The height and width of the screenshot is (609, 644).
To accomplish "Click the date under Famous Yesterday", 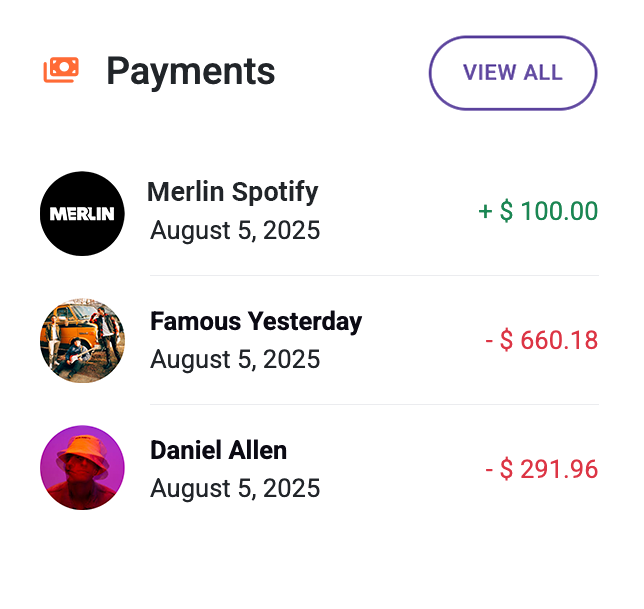I will [235, 359].
